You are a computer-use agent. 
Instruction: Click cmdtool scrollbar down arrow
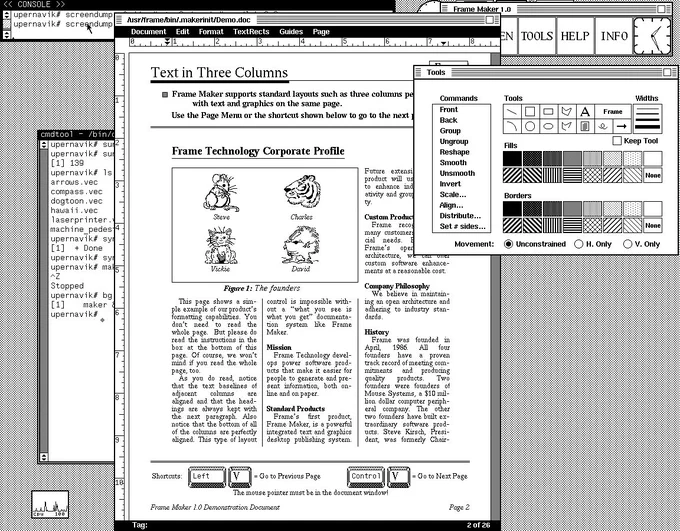tap(43, 457)
